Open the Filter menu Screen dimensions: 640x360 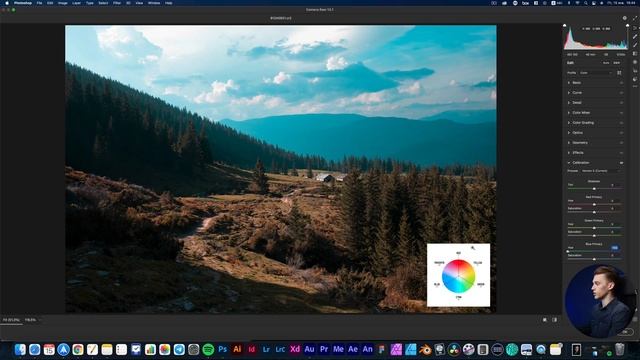(117, 3)
